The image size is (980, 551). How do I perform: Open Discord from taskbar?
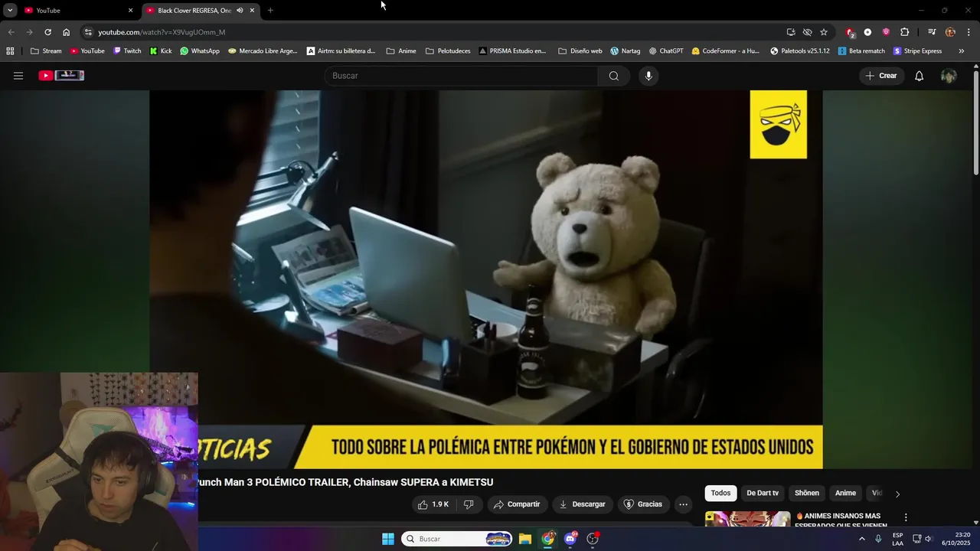click(570, 539)
